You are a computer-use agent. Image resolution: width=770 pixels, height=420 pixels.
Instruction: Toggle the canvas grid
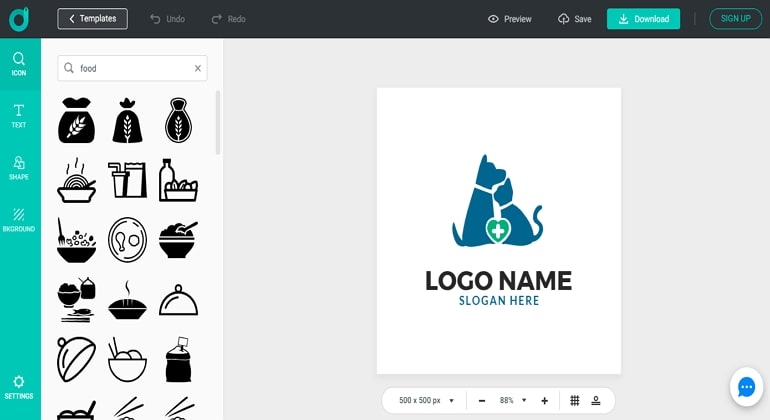[x=575, y=401]
